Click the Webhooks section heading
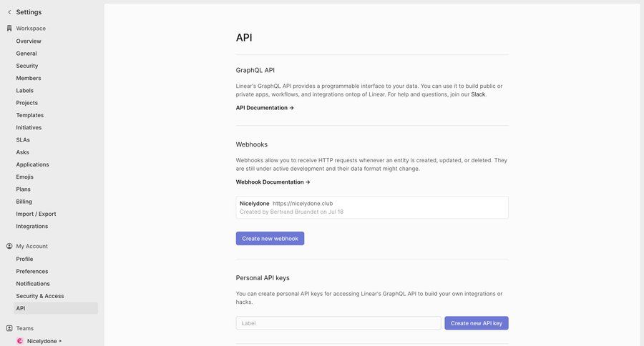The height and width of the screenshot is (346, 644). point(251,144)
